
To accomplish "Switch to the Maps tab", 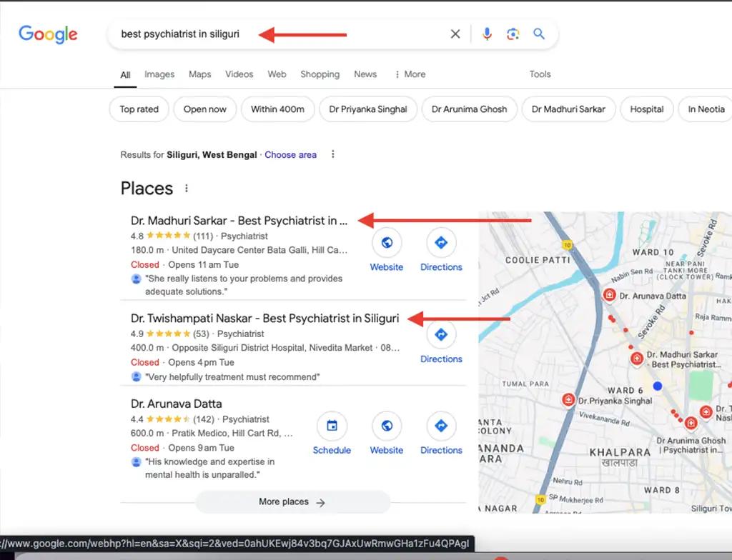I will 200,74.
